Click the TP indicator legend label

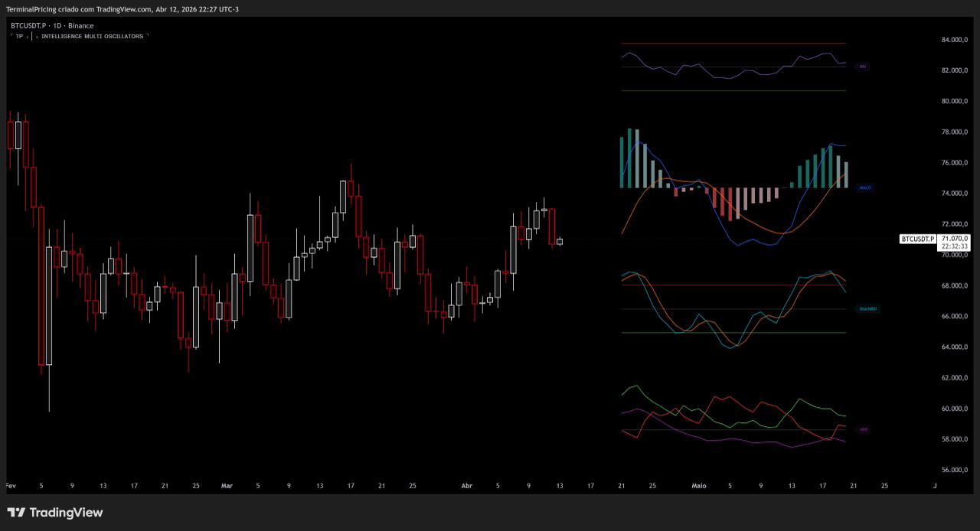(x=19, y=36)
